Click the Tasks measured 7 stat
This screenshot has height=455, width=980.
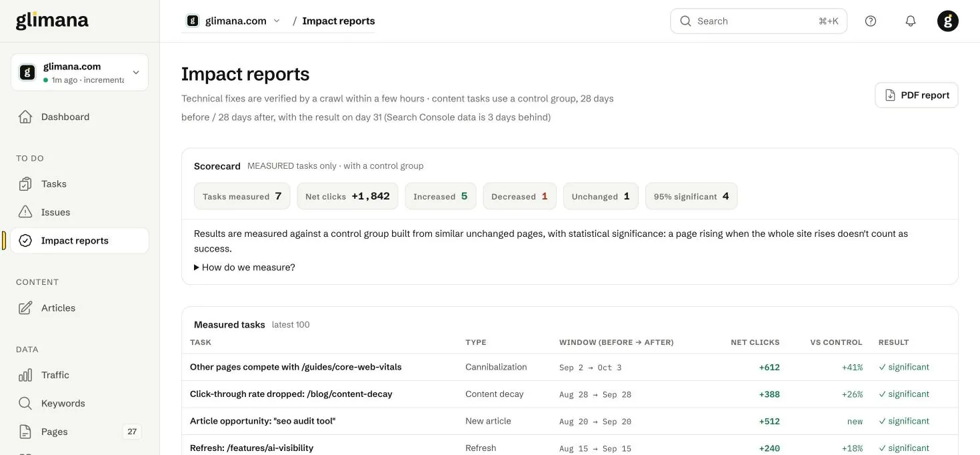click(242, 196)
